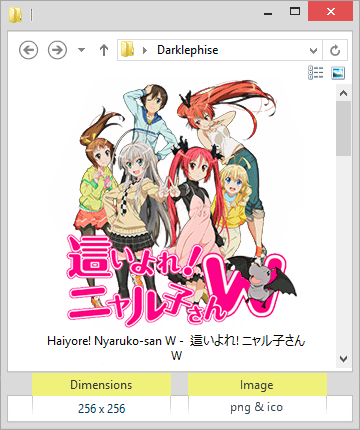
Task: Click the Forward navigation arrow
Action: coord(57,50)
